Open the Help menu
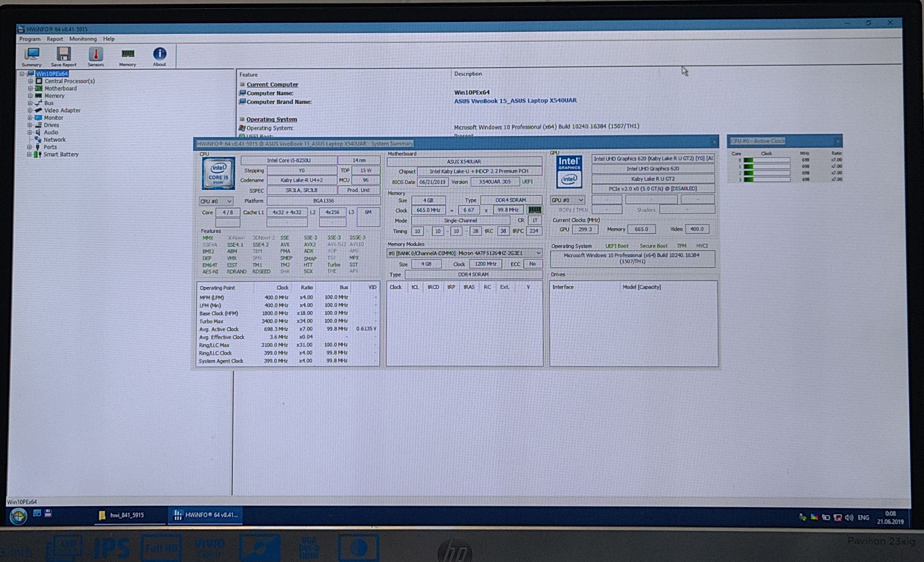 pyautogui.click(x=109, y=39)
